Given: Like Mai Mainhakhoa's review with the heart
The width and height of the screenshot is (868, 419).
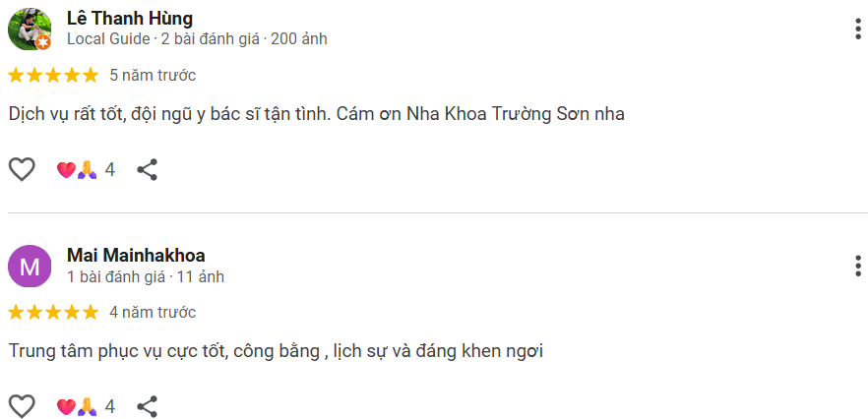Looking at the screenshot, I should tap(22, 406).
